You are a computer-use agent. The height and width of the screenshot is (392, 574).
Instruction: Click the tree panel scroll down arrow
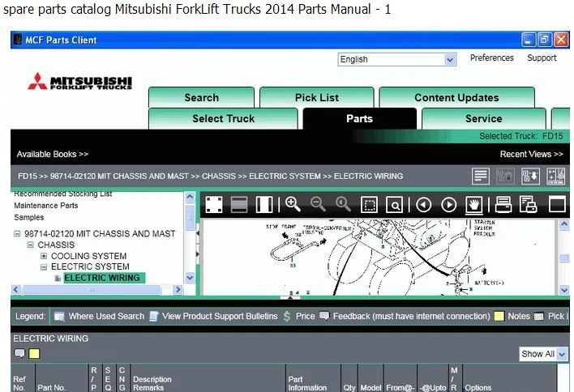tap(190, 278)
